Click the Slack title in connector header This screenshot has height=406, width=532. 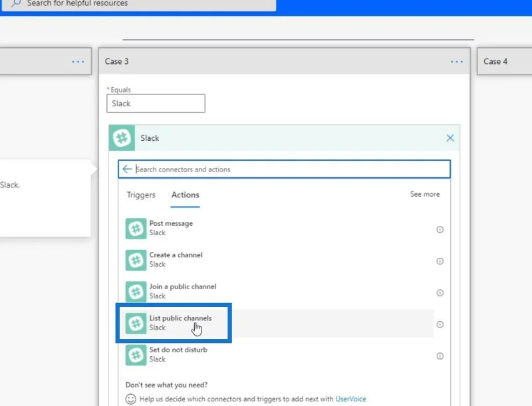tap(150, 138)
